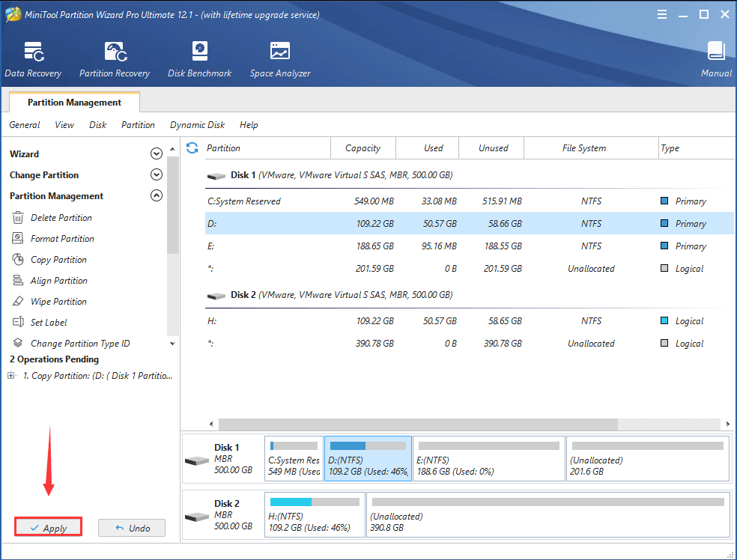This screenshot has width=737, height=560.
Task: Select 201.6 GB unallocated block in disk map
Action: click(x=648, y=458)
